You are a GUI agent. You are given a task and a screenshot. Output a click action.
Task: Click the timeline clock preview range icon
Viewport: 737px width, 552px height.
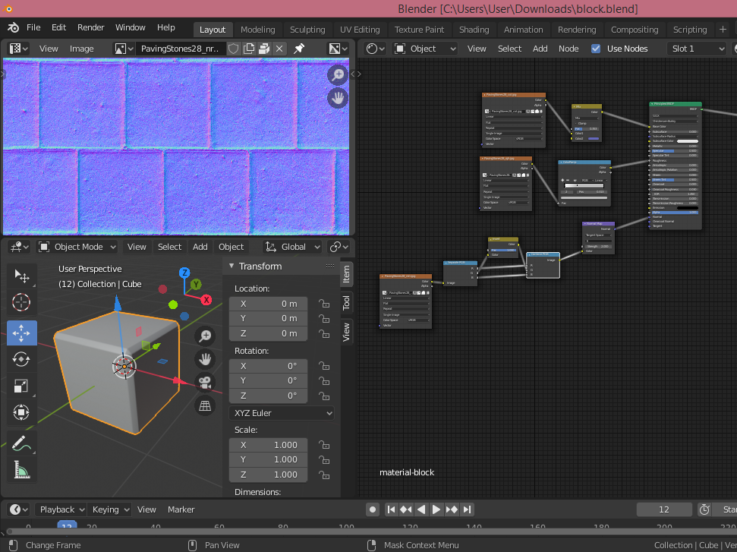tap(704, 510)
